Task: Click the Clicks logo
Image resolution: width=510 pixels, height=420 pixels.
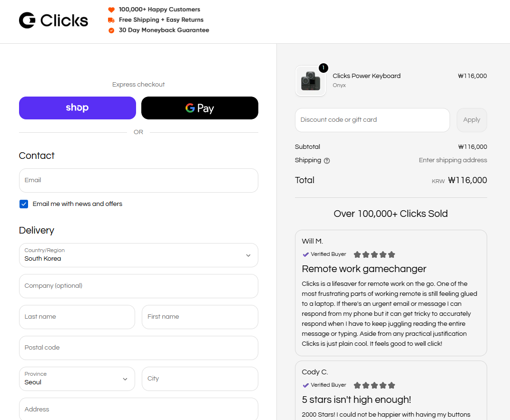Action: click(x=53, y=20)
